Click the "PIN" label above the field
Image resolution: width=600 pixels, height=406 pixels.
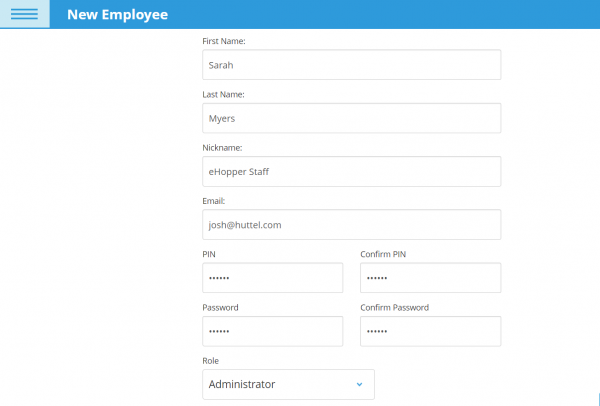point(209,254)
